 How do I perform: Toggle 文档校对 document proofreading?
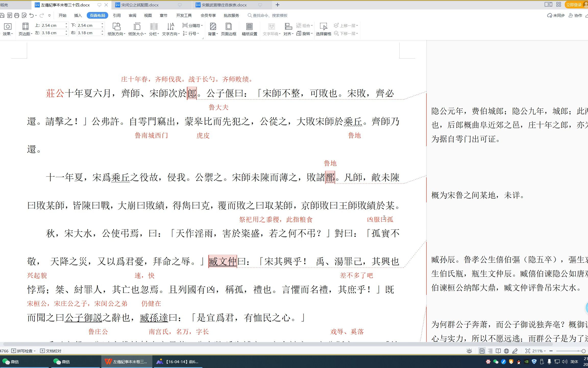pyautogui.click(x=51, y=351)
